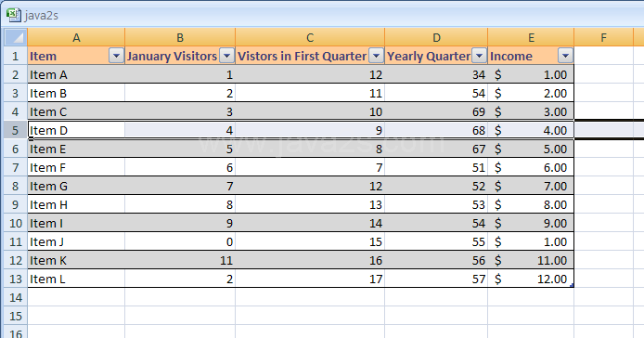Click First Quarter cell with value 10
This screenshot has height=338, width=644.
(x=310, y=111)
